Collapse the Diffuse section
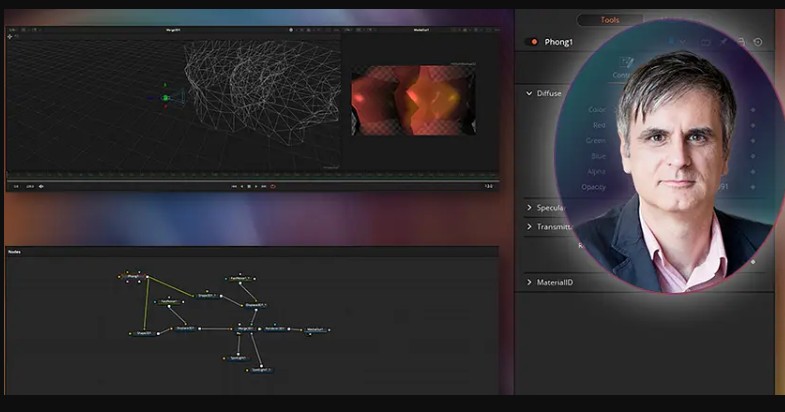785x412 pixels. click(529, 94)
